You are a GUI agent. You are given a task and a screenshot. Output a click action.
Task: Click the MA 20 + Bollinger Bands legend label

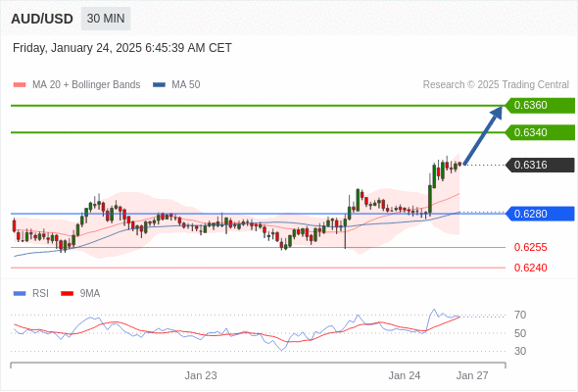click(86, 85)
